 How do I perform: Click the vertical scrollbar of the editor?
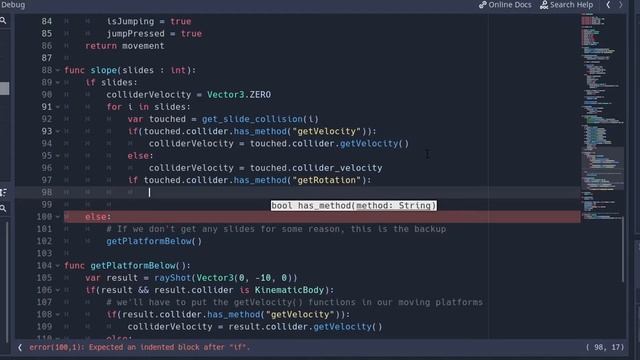623,249
